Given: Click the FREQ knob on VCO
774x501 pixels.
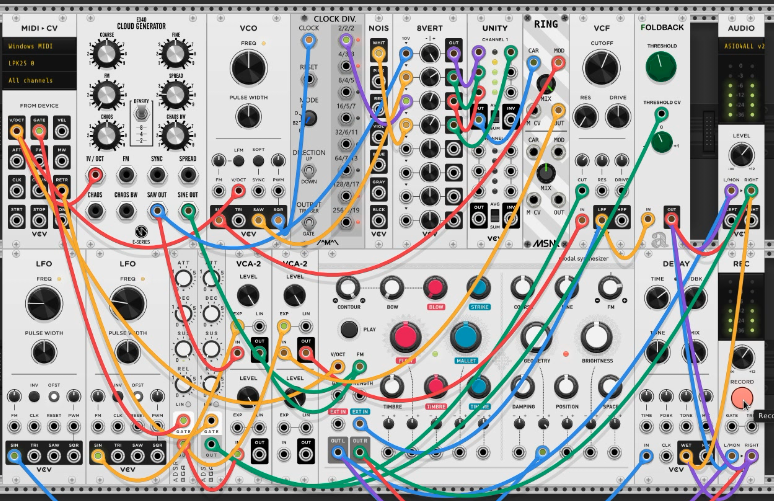Looking at the screenshot, I should pyautogui.click(x=248, y=68).
